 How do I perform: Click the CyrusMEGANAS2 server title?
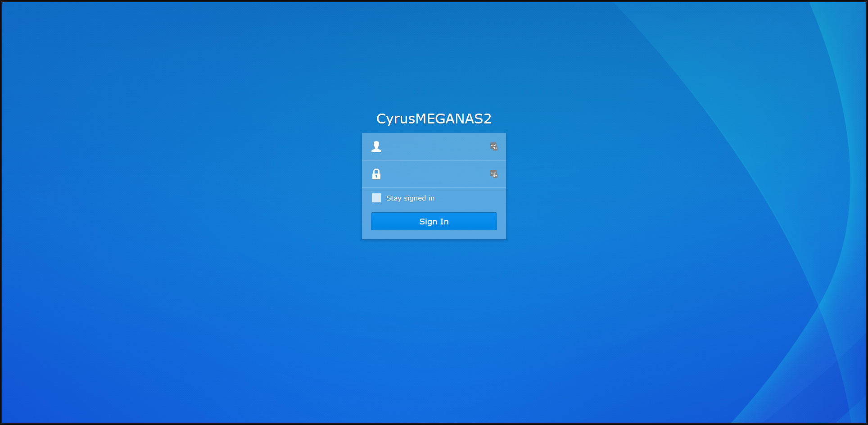(434, 119)
